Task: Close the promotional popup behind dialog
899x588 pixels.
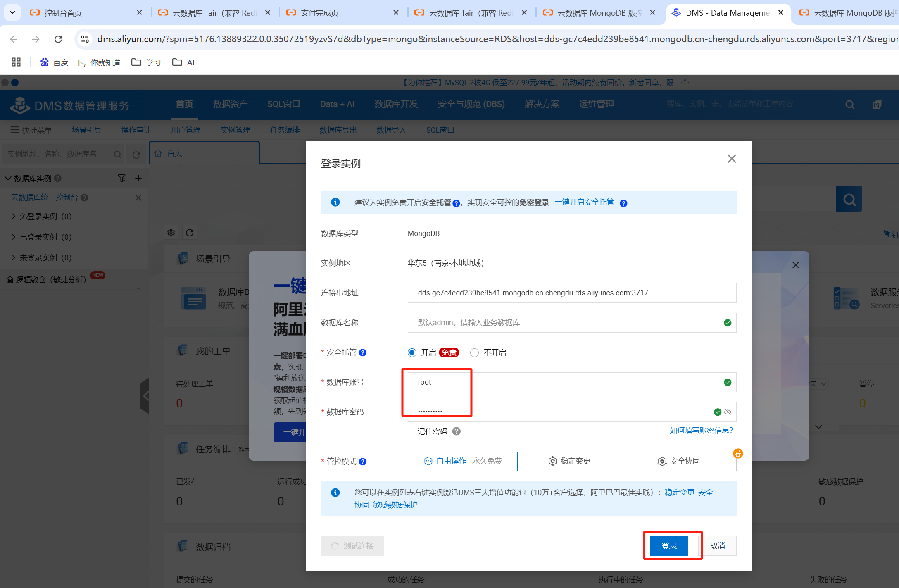Action: point(796,265)
